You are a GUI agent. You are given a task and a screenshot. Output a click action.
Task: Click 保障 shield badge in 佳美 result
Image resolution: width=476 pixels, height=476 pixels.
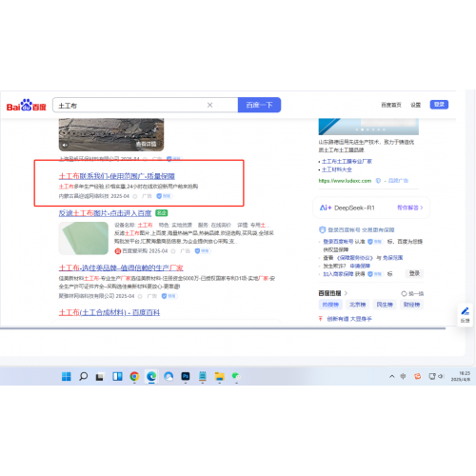(x=169, y=296)
